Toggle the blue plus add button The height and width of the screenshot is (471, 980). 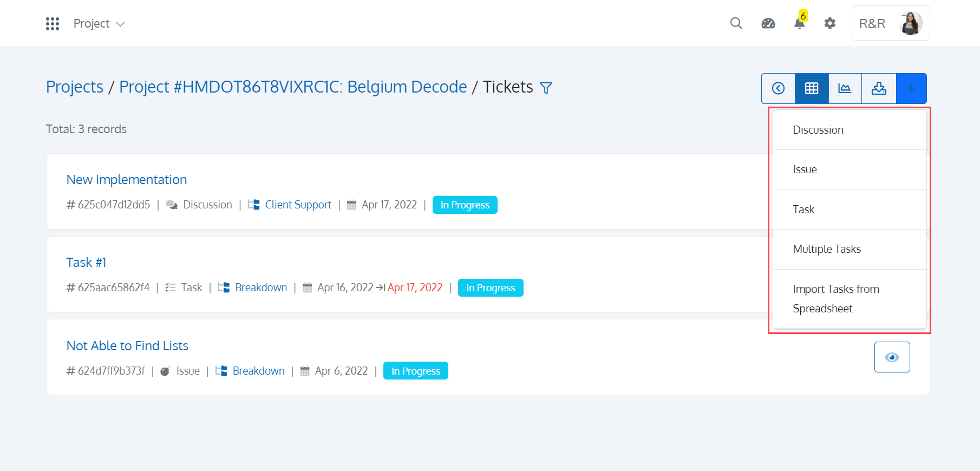911,88
